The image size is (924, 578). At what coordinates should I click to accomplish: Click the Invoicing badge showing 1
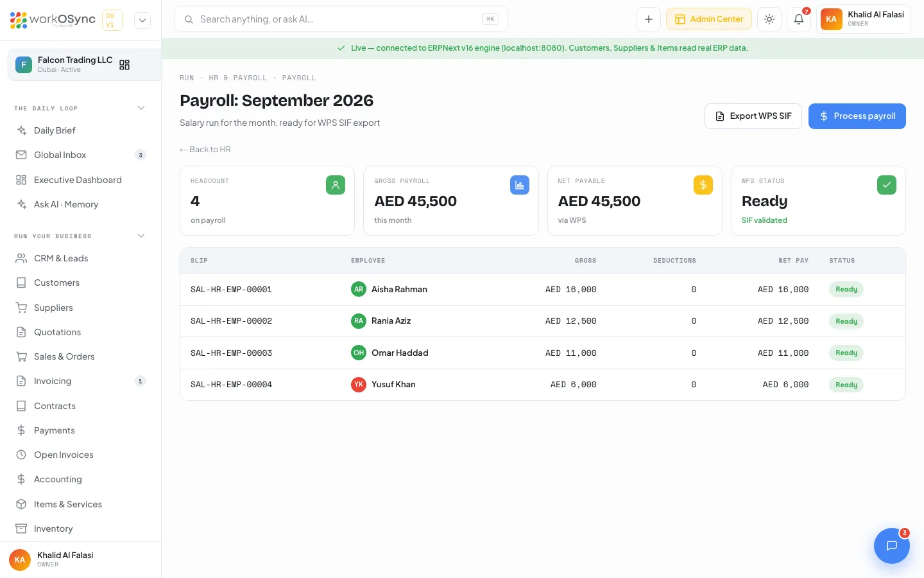click(141, 381)
